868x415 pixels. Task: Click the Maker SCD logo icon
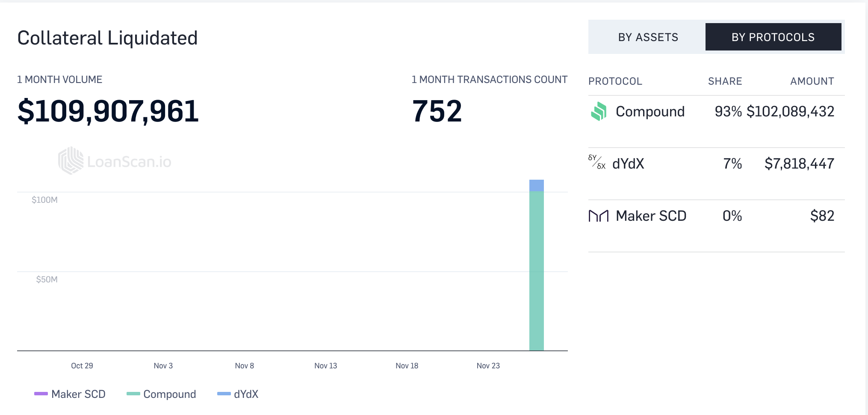coord(599,216)
